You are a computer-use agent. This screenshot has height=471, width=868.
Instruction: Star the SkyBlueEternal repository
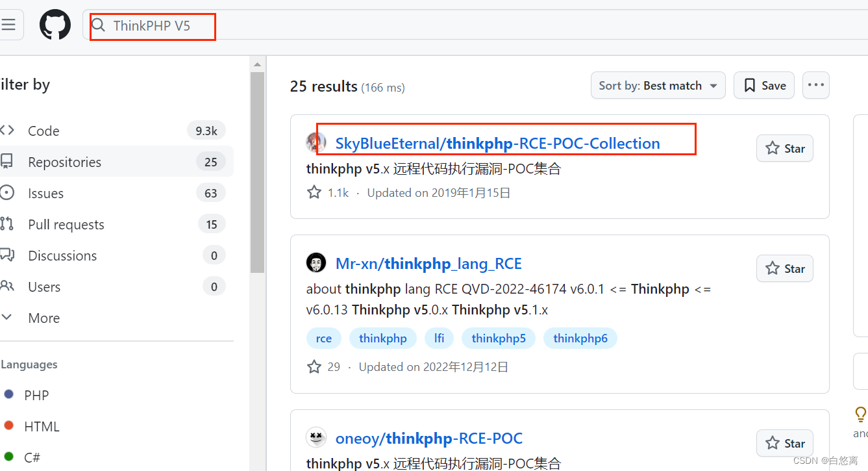[784, 148]
